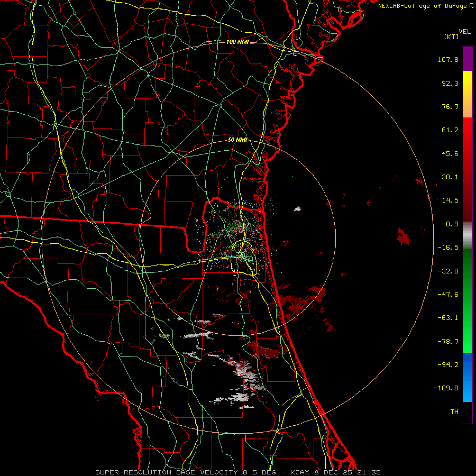Select the VEL legend title
The width and height of the screenshot is (476, 476).
[464, 32]
